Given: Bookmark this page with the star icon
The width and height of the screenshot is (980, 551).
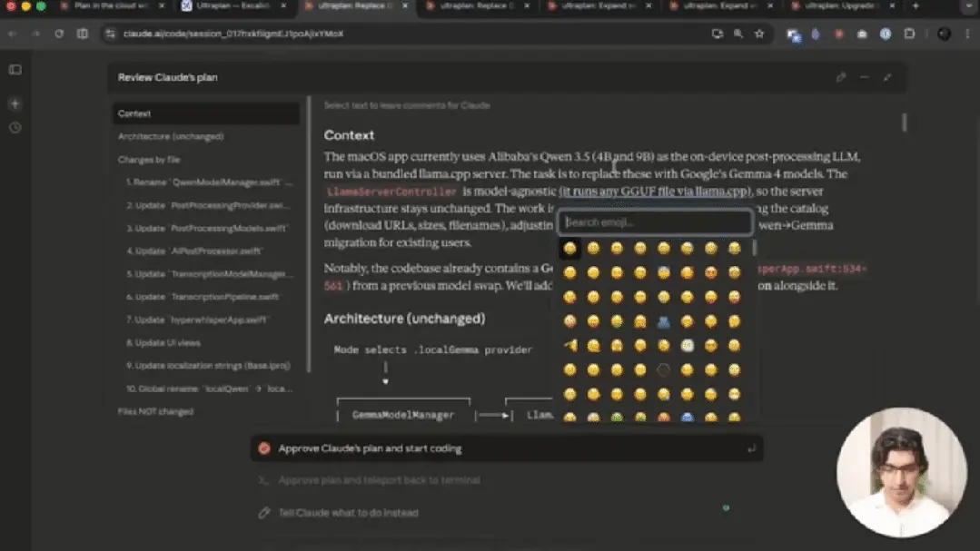Looking at the screenshot, I should (x=761, y=34).
